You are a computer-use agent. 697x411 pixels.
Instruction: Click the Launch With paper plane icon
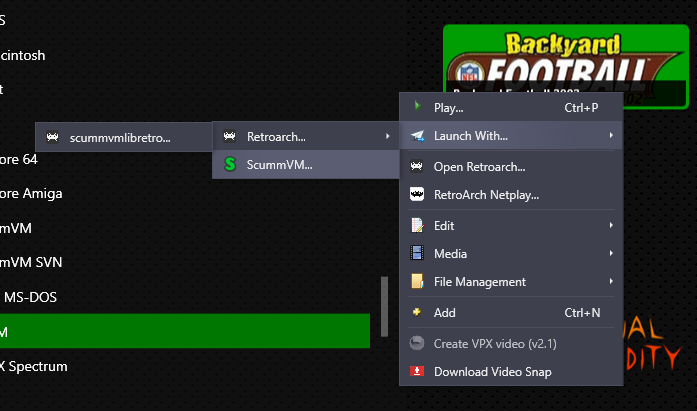point(417,136)
